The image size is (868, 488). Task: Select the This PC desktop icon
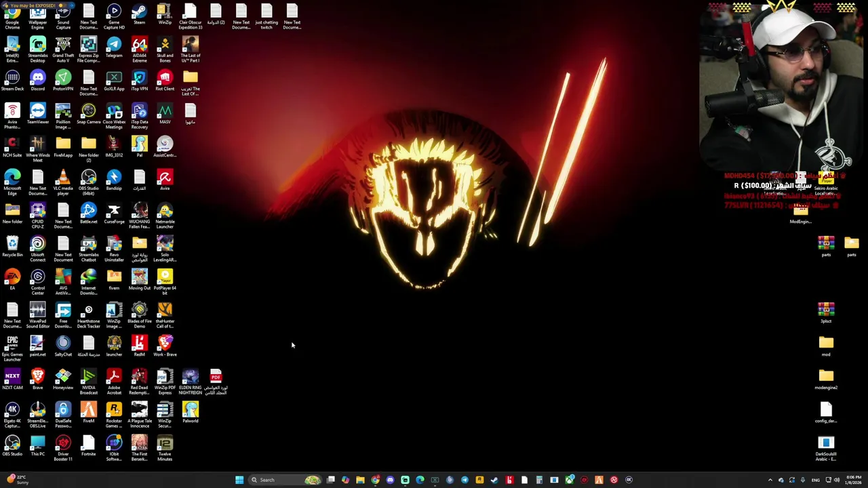[37, 446]
